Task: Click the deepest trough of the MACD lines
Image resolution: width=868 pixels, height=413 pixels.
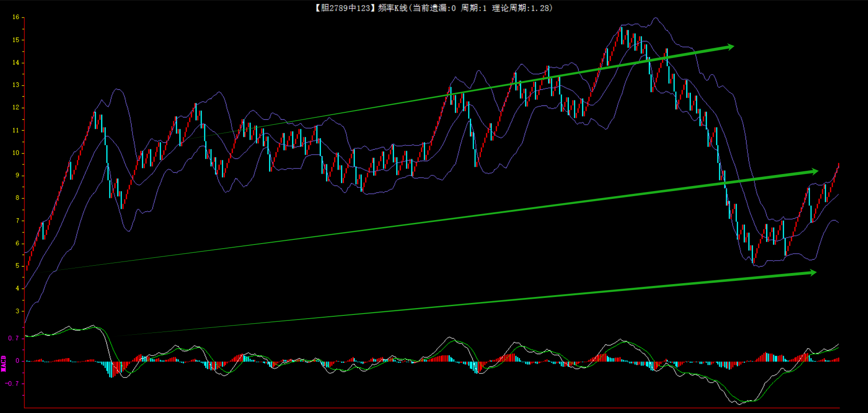Action: [x=740, y=404]
